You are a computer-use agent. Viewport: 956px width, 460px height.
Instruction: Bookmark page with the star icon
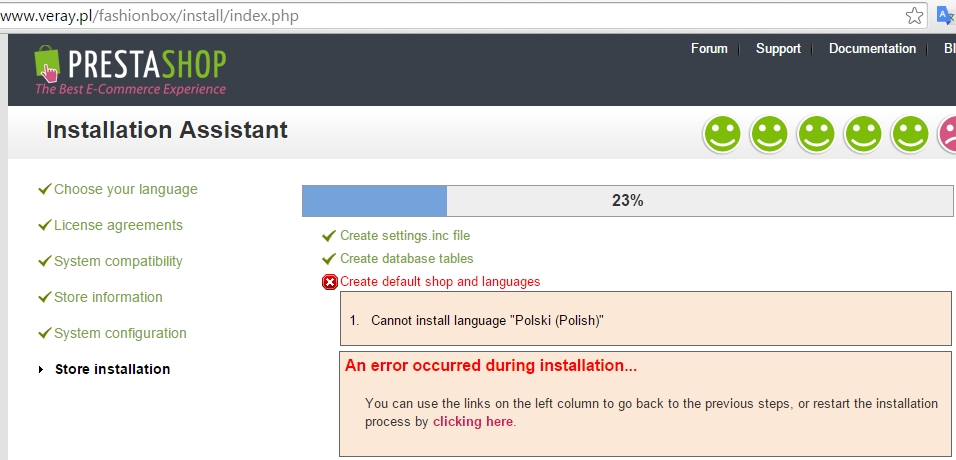click(x=914, y=16)
